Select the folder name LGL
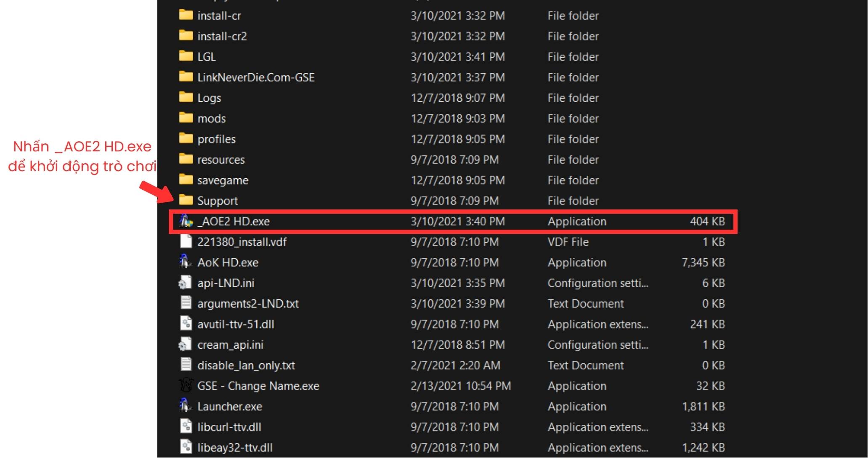This screenshot has width=868, height=458. (207, 57)
